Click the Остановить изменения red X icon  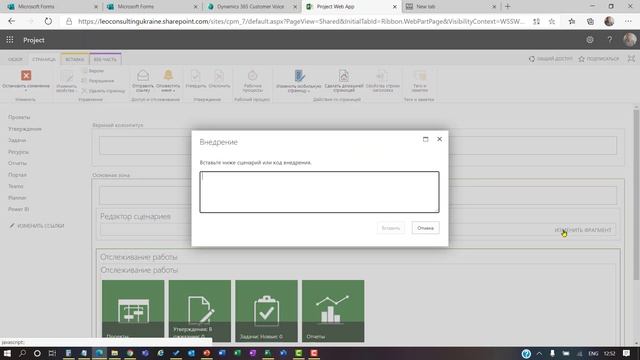[x=26, y=76]
